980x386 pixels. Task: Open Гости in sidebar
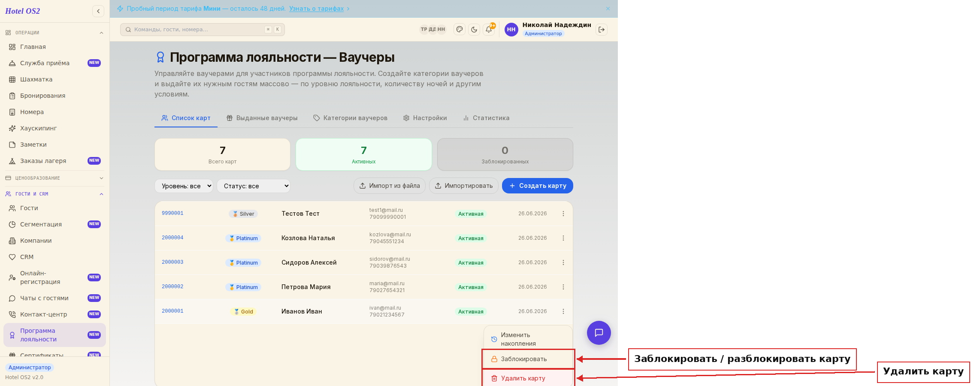[x=54, y=208]
